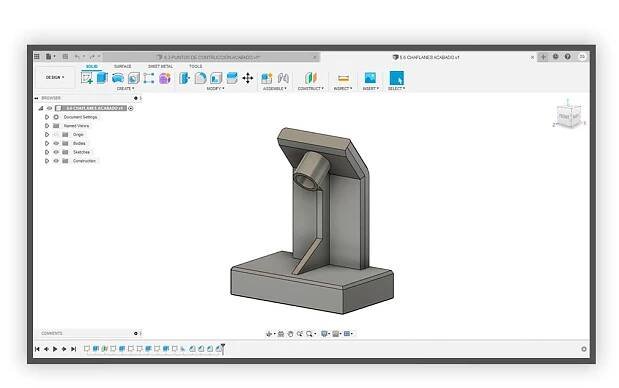Switch to the Solid tab
Viewport: 619px width, 388px height.
coord(92,66)
